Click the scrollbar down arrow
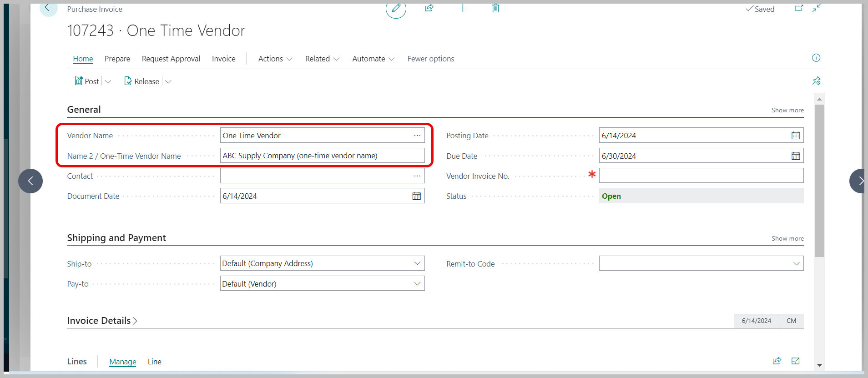 point(819,365)
